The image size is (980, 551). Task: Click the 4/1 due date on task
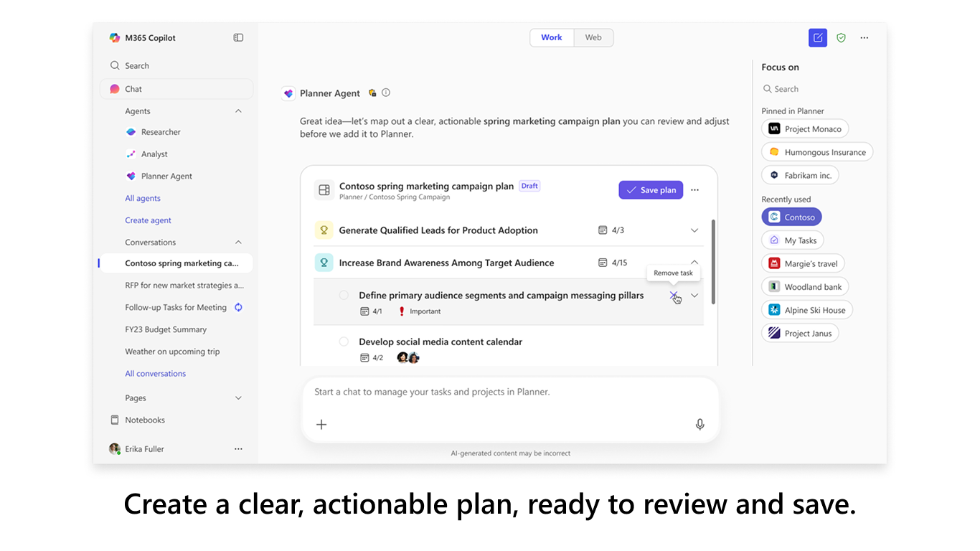[x=372, y=311]
